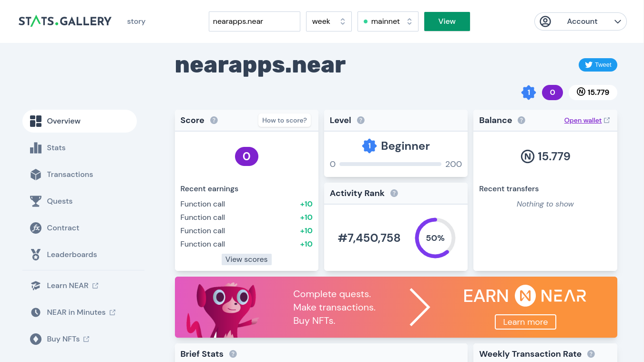
Task: Click the NEAR symbol in Balance card
Action: (527, 156)
